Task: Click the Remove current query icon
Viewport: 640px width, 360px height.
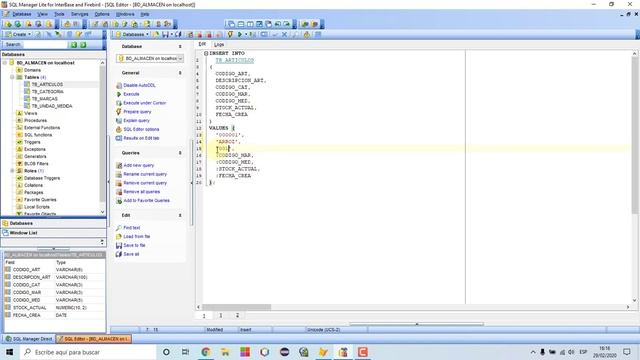Action: pyautogui.click(x=119, y=183)
